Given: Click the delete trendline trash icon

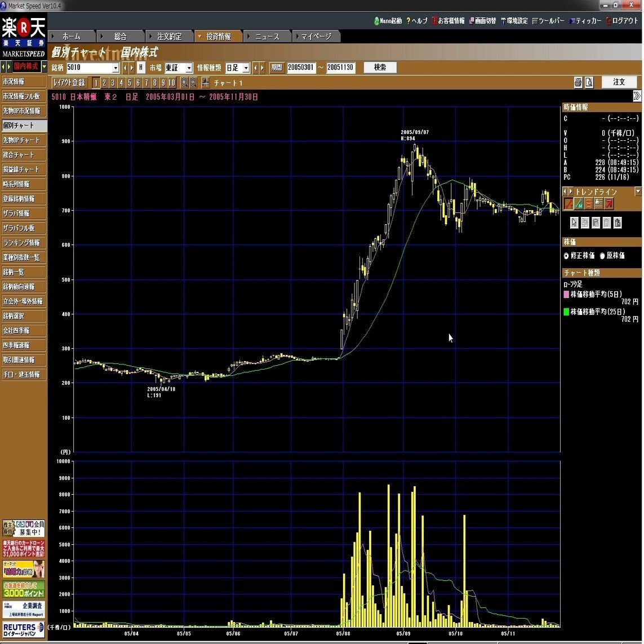Looking at the screenshot, I should tap(607, 223).
